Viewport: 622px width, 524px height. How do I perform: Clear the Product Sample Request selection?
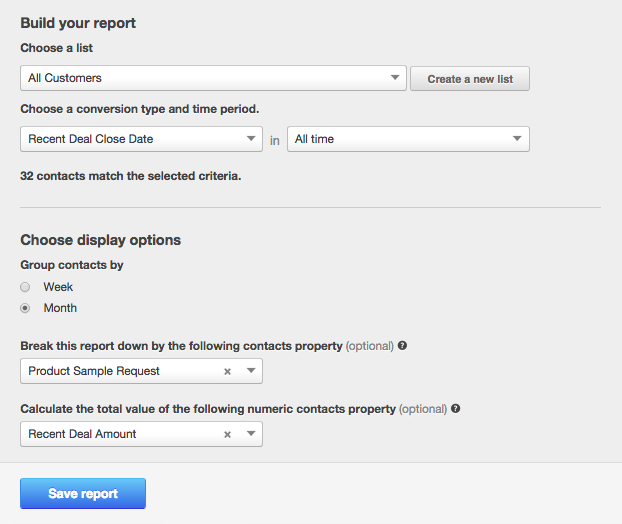[227, 372]
